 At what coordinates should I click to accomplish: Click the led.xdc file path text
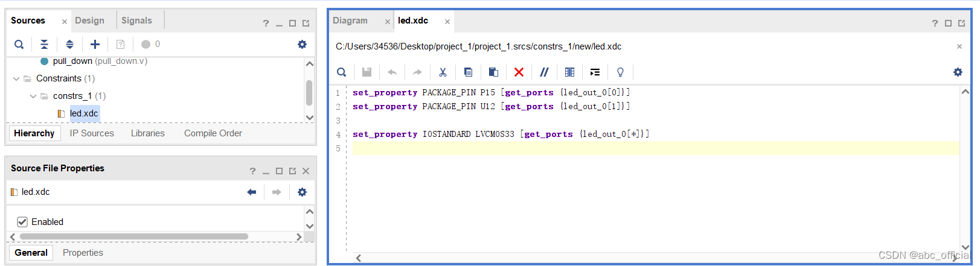click(478, 46)
